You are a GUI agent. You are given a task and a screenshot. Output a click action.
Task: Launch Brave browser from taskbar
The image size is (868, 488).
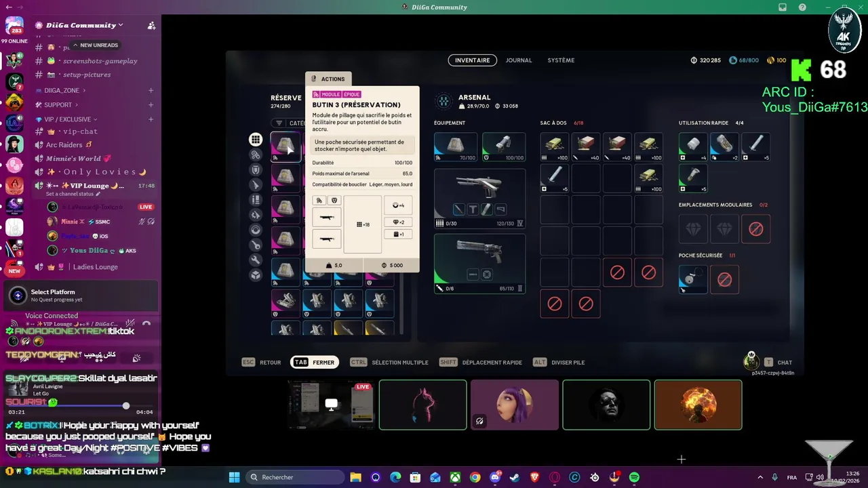534,477
